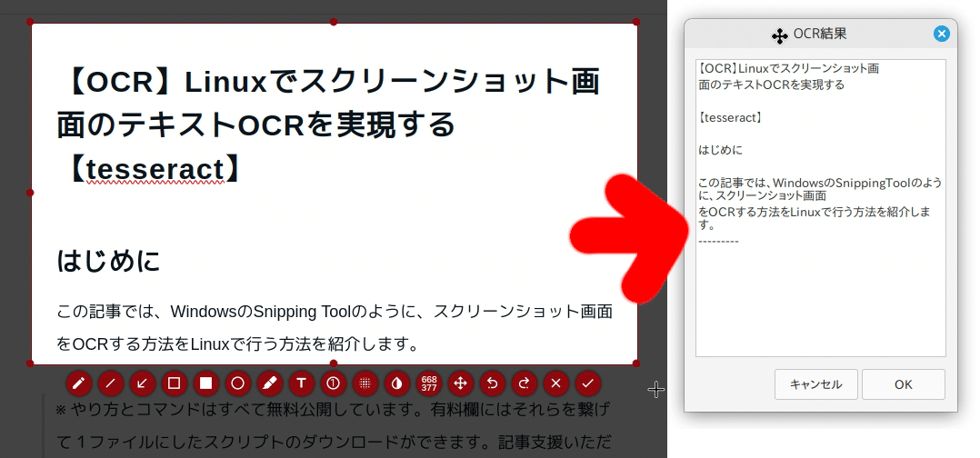
Task: Click the bottom-right selection handle
Action: 636,363
